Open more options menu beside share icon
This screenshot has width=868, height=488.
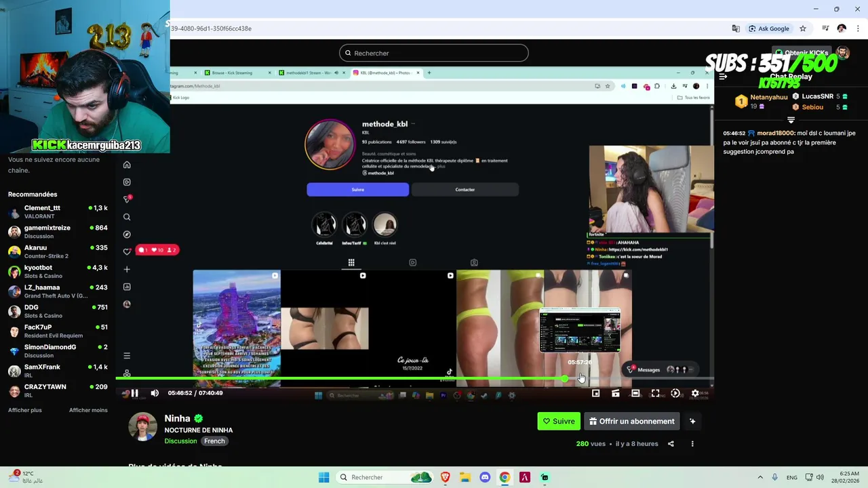692,444
